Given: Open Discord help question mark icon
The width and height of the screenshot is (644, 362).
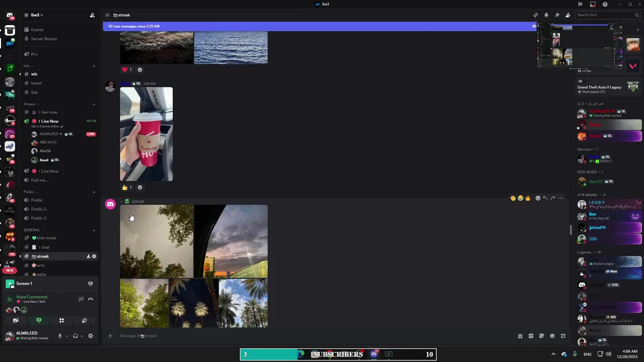Looking at the screenshot, I should 605,4.
